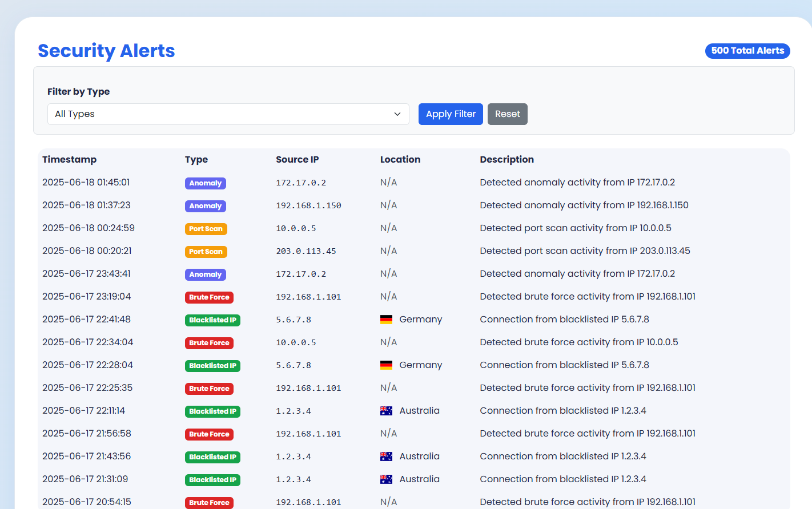
Task: Click the 500 Total Alerts badge
Action: click(x=747, y=51)
